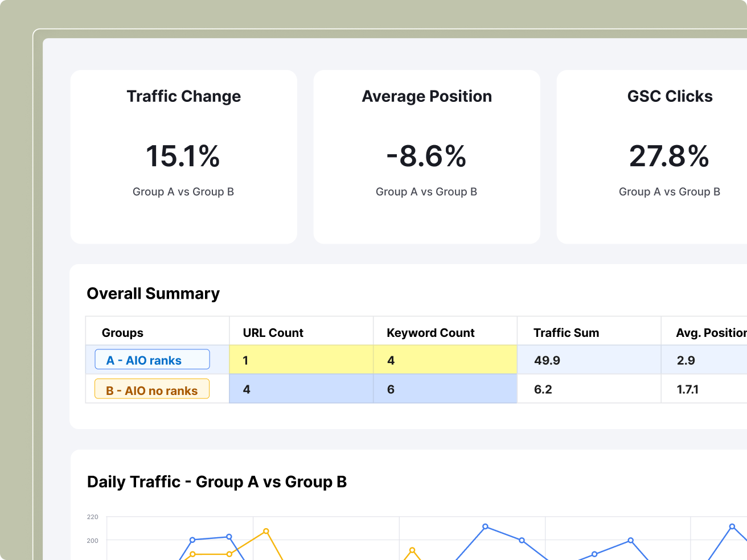Sort by the Keyword Count column header
Viewport: 747px width, 560px height.
click(430, 332)
